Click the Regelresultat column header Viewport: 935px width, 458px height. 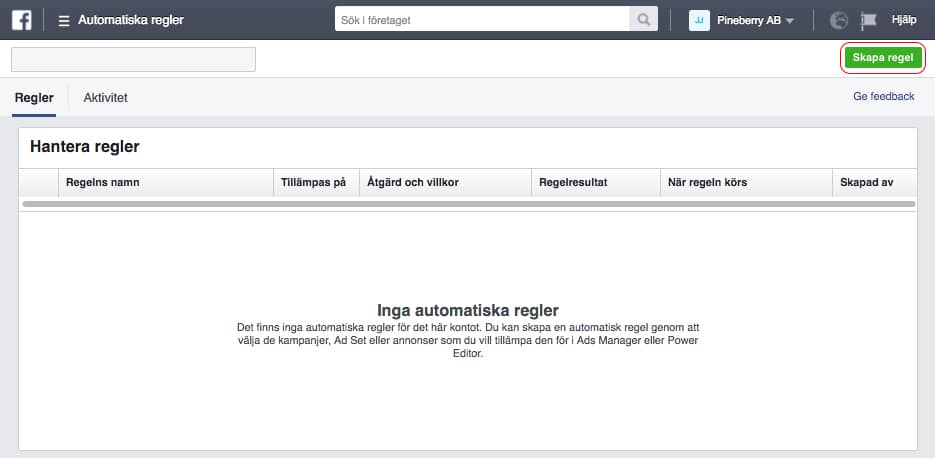596,182
